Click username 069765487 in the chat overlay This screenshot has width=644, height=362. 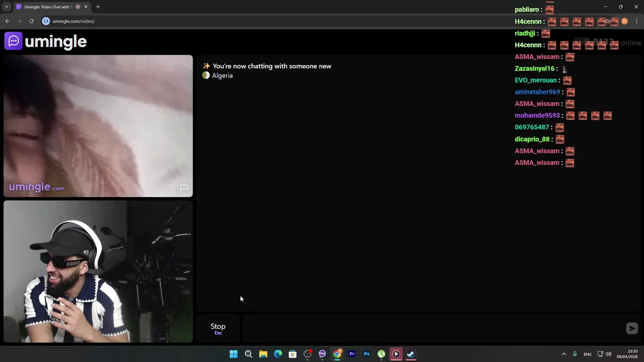(x=532, y=127)
